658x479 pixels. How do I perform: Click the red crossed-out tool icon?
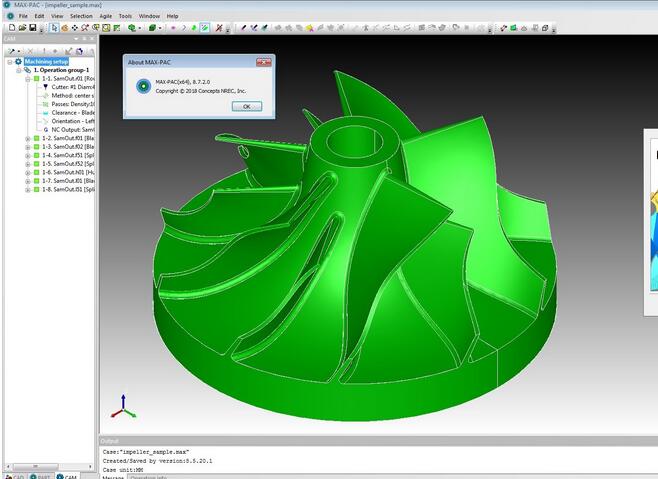(x=219, y=28)
